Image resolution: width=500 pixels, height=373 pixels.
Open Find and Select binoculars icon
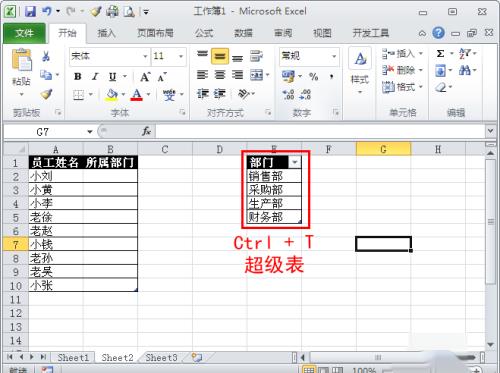point(465,70)
